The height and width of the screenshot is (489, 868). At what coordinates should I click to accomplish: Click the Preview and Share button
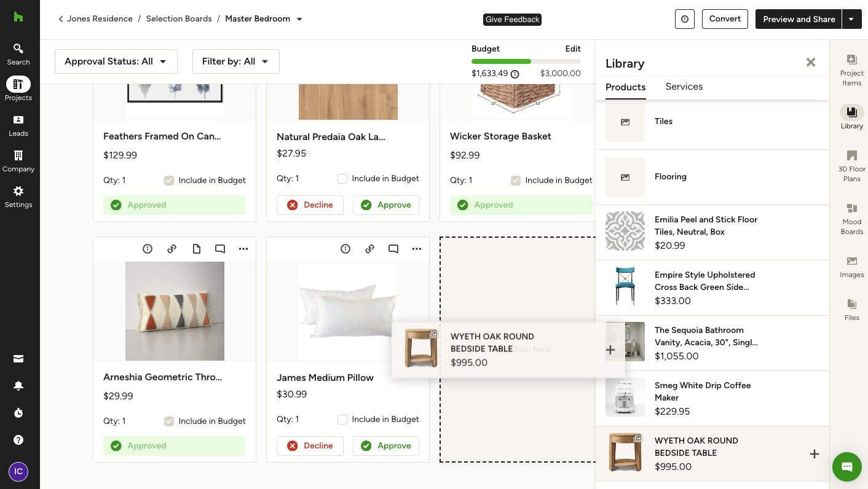(x=799, y=19)
